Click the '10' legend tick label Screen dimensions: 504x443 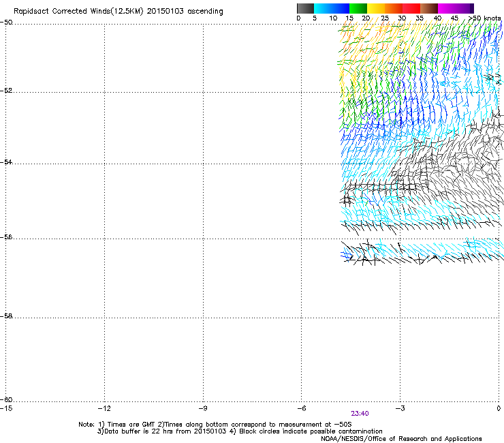tap(333, 18)
